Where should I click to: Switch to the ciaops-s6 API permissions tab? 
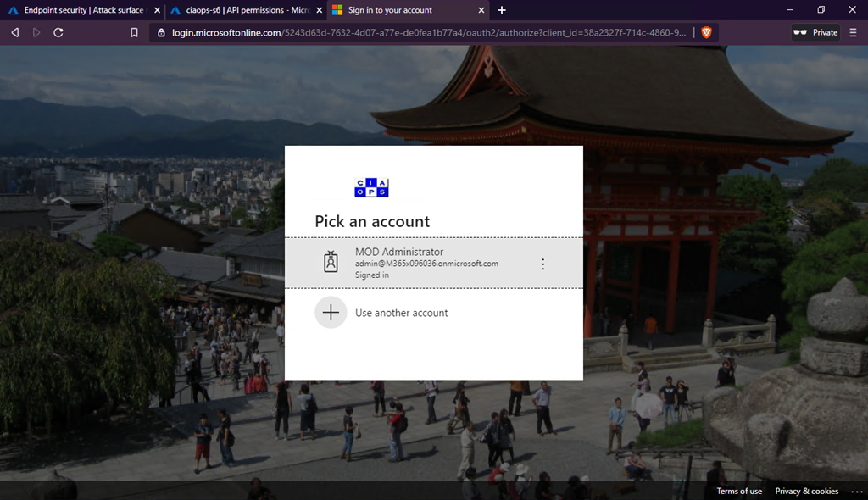pyautogui.click(x=242, y=10)
